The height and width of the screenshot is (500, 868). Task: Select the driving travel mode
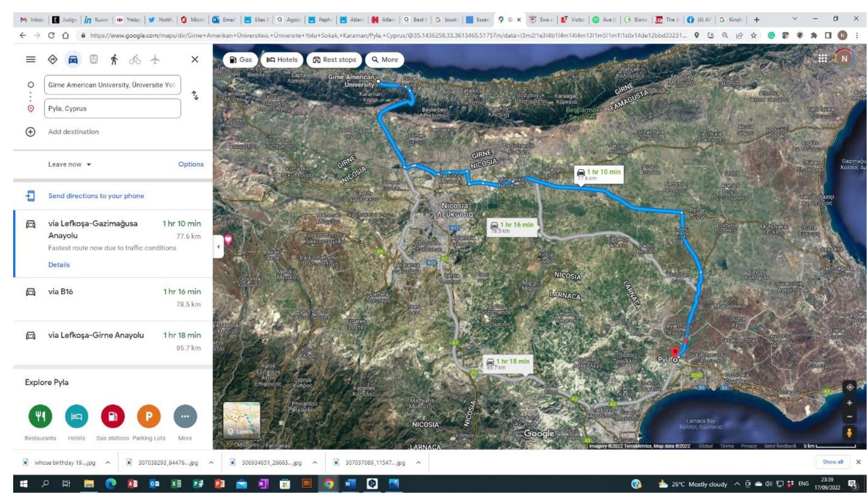point(73,60)
